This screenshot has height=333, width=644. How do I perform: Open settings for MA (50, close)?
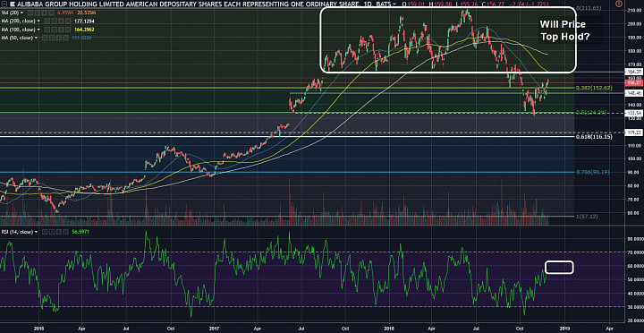click(52, 38)
